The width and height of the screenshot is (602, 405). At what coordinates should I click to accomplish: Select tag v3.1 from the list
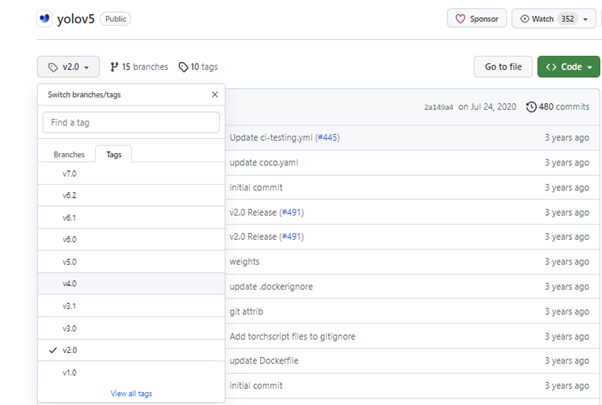[x=131, y=306]
